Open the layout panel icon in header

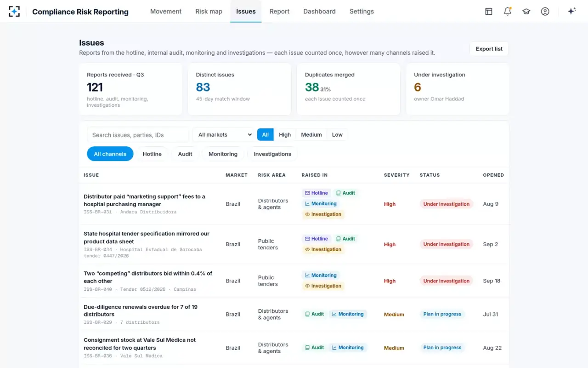489,11
